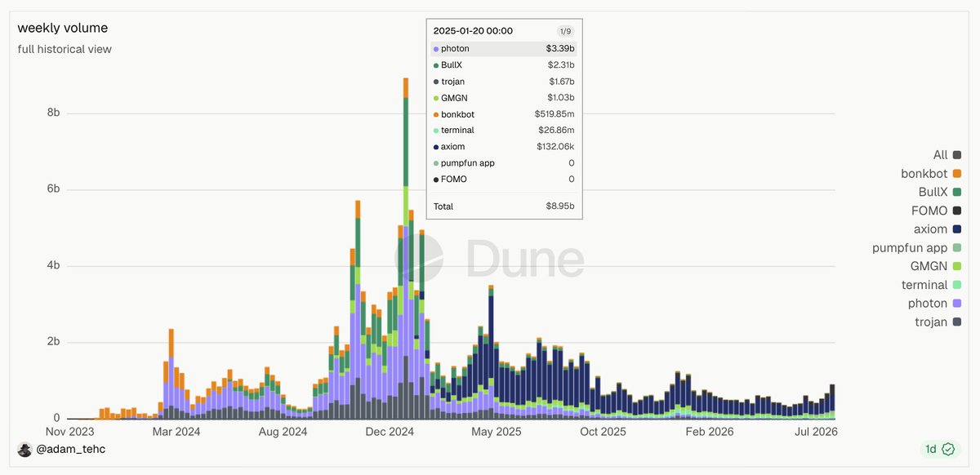Image resolution: width=980 pixels, height=475 pixels.
Task: Click the tallest bar near Dec 2024
Action: [x=406, y=248]
